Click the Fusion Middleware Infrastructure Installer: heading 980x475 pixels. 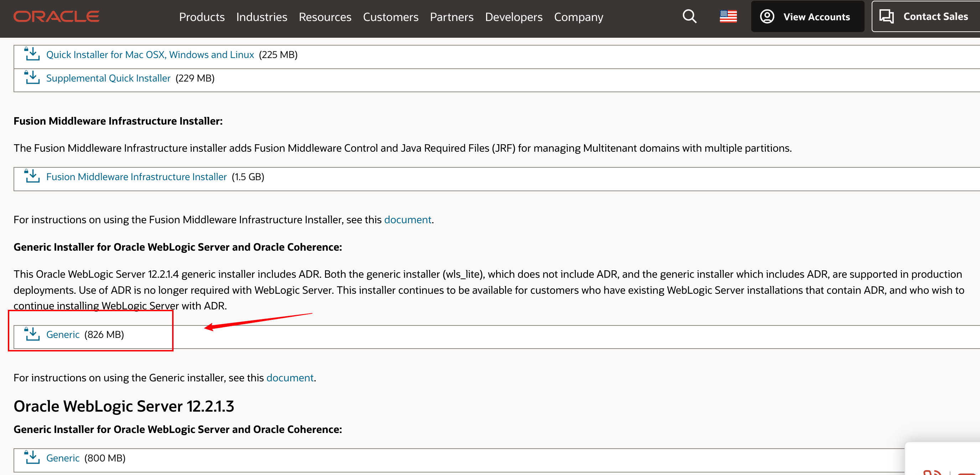pyautogui.click(x=118, y=121)
